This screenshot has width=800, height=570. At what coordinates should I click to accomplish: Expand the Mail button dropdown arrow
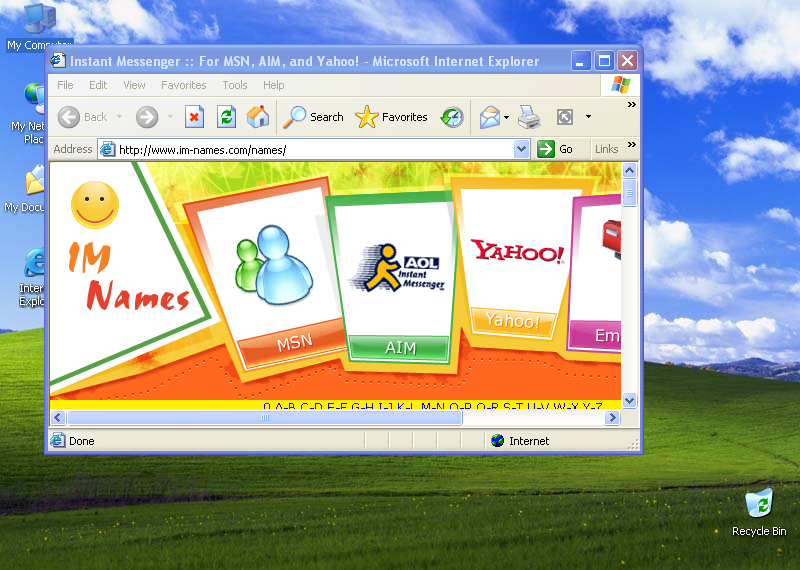pyautogui.click(x=506, y=117)
